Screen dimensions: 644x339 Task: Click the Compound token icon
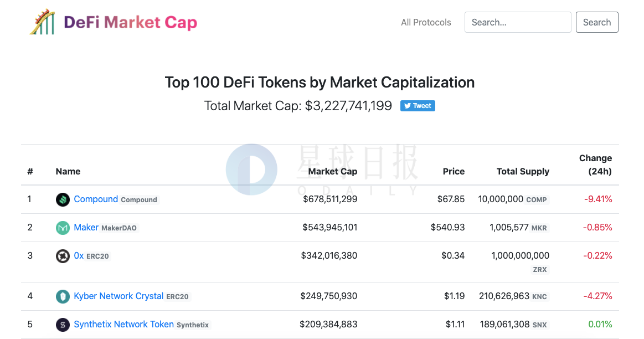pyautogui.click(x=63, y=200)
